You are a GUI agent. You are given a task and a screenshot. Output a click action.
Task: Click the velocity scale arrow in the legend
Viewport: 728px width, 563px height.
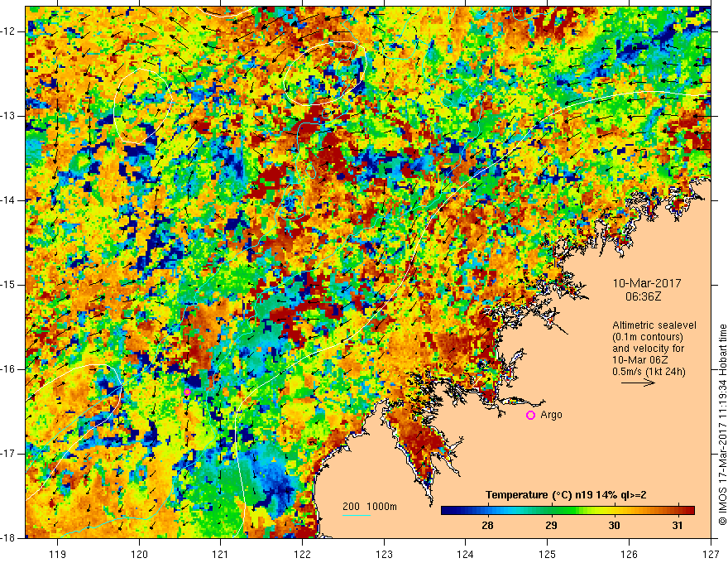pyautogui.click(x=638, y=383)
